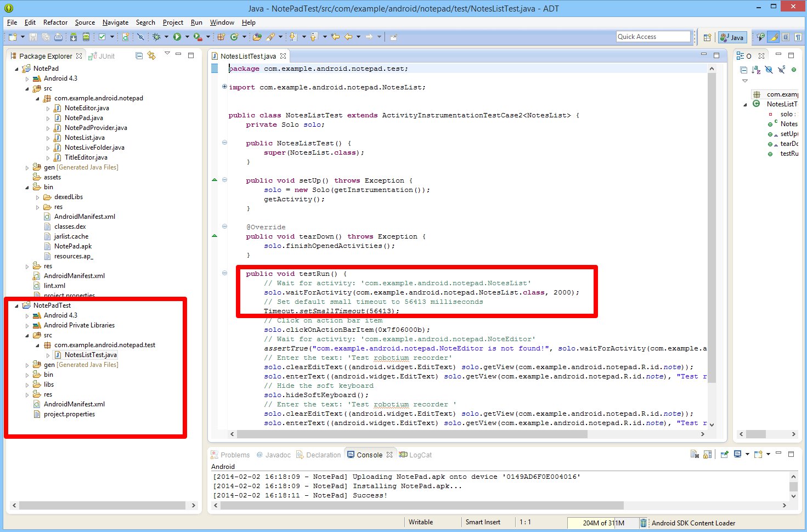Image resolution: width=807 pixels, height=532 pixels.
Task: Expand the gen folder under NotePadTest
Action: 27,365
